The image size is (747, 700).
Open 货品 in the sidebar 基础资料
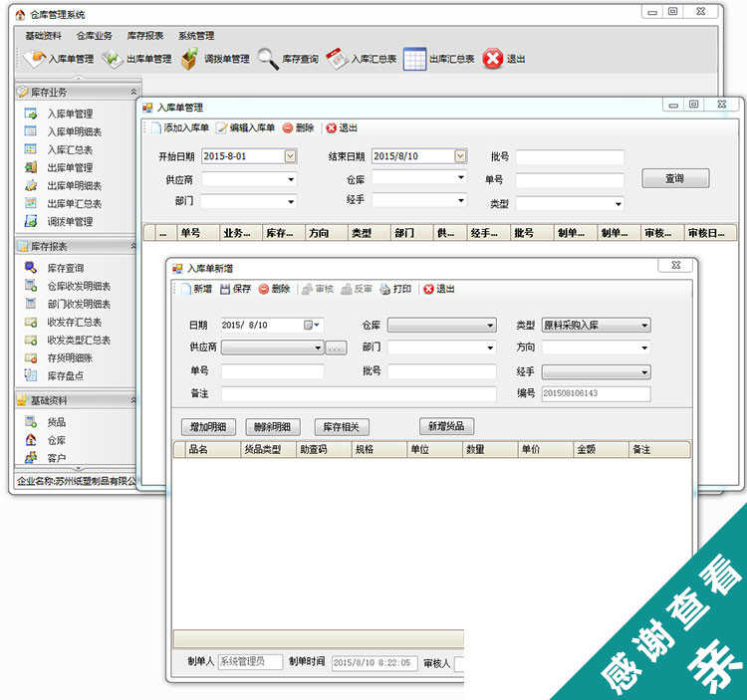57,422
